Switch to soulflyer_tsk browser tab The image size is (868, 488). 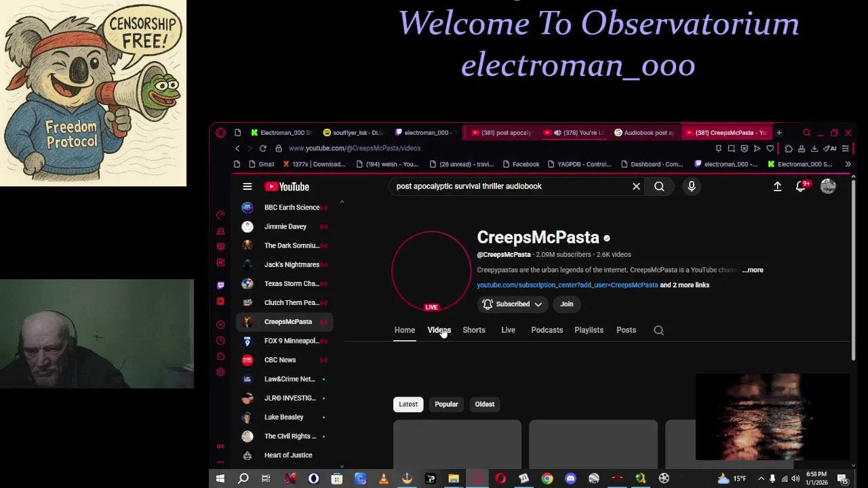[x=353, y=133]
